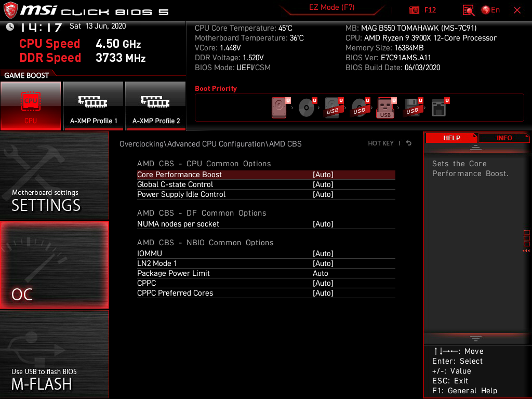Click the help panel top collapse handle
Viewport: 532px width, 399px height.
[x=476, y=147]
